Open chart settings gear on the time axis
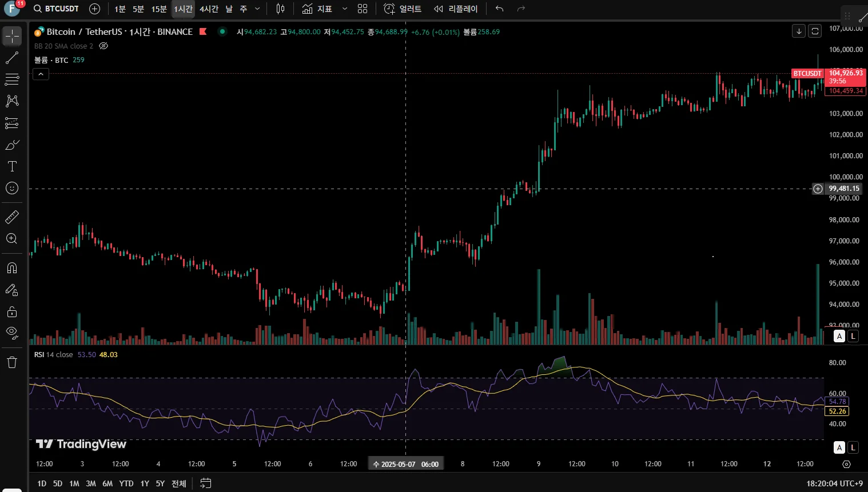 click(847, 464)
